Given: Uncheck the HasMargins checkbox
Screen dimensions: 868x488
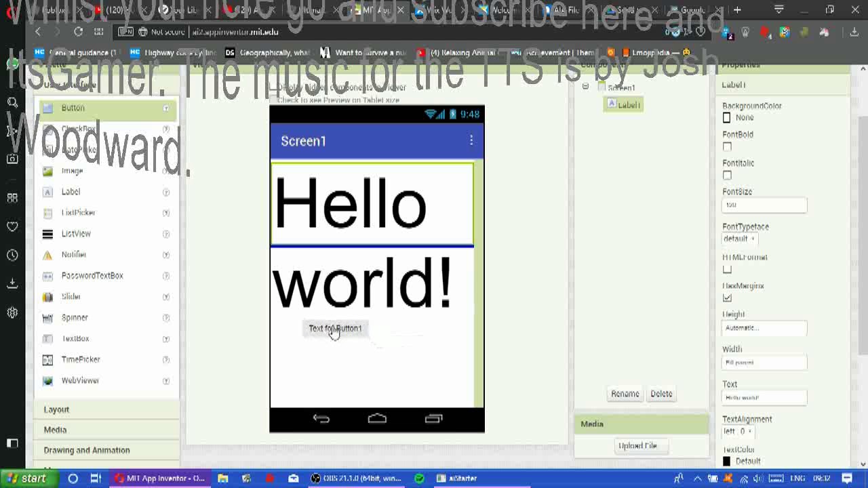Looking at the screenshot, I should 727,298.
